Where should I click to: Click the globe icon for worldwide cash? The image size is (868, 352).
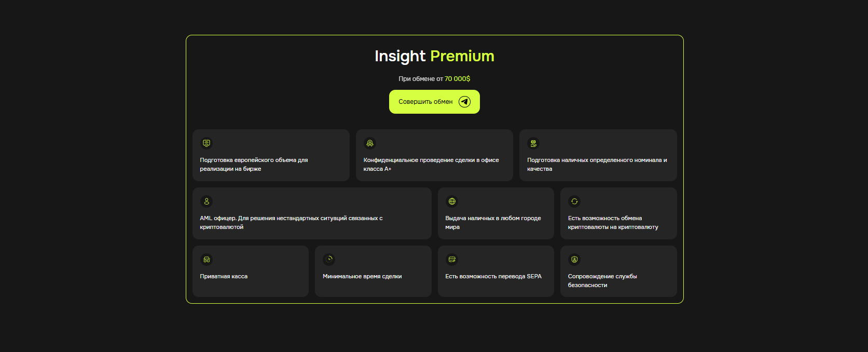point(452,201)
